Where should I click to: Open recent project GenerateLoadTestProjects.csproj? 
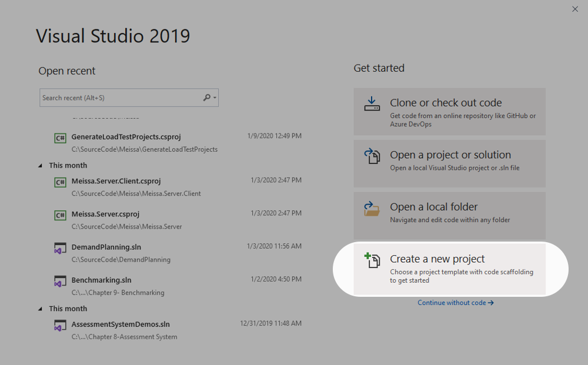[126, 137]
